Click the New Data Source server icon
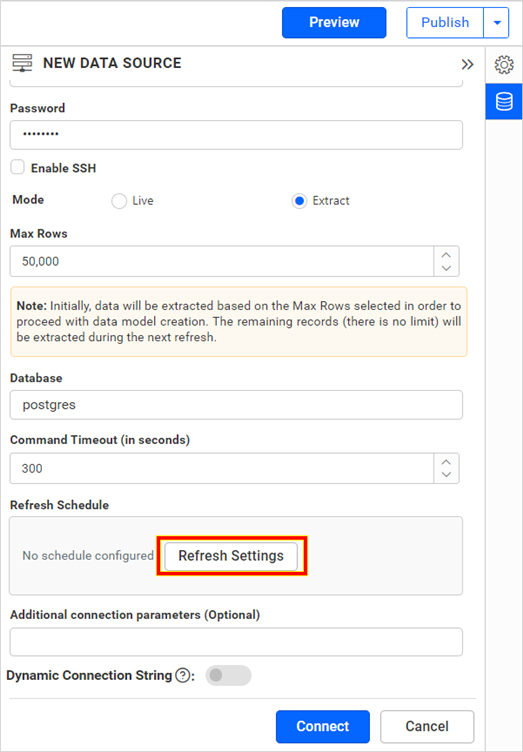Screen dimensions: 523x752 click(22, 63)
